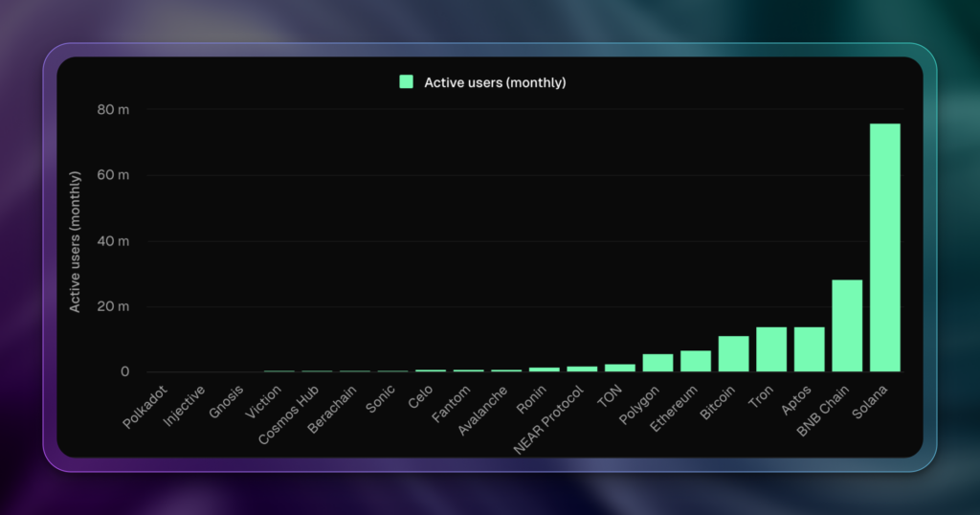Click the NEAR Protocol axis label

pos(548,420)
